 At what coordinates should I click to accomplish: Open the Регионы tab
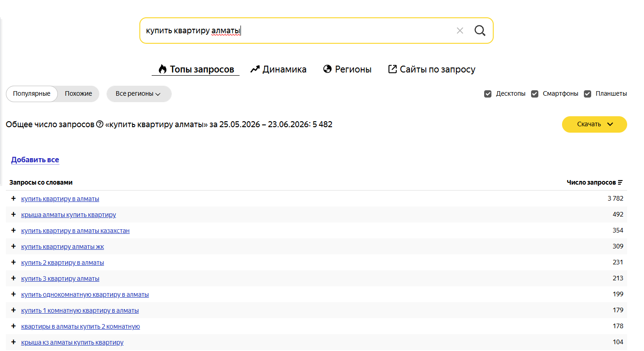tap(347, 69)
